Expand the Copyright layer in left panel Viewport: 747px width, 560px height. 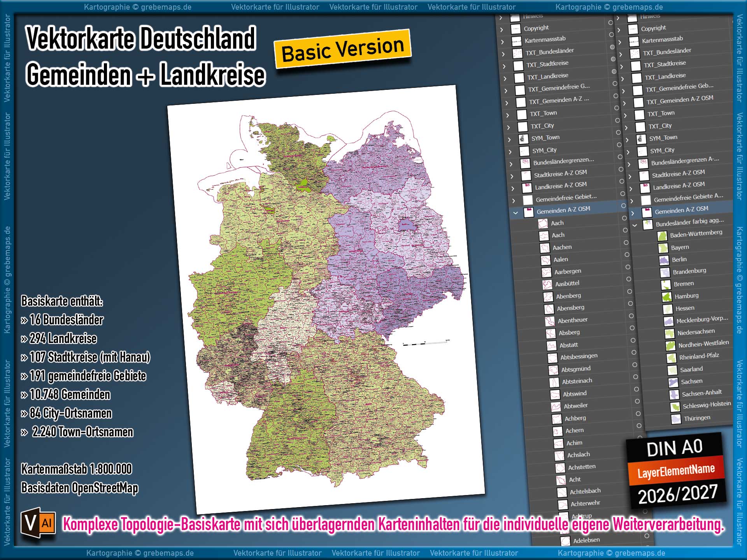(502, 30)
